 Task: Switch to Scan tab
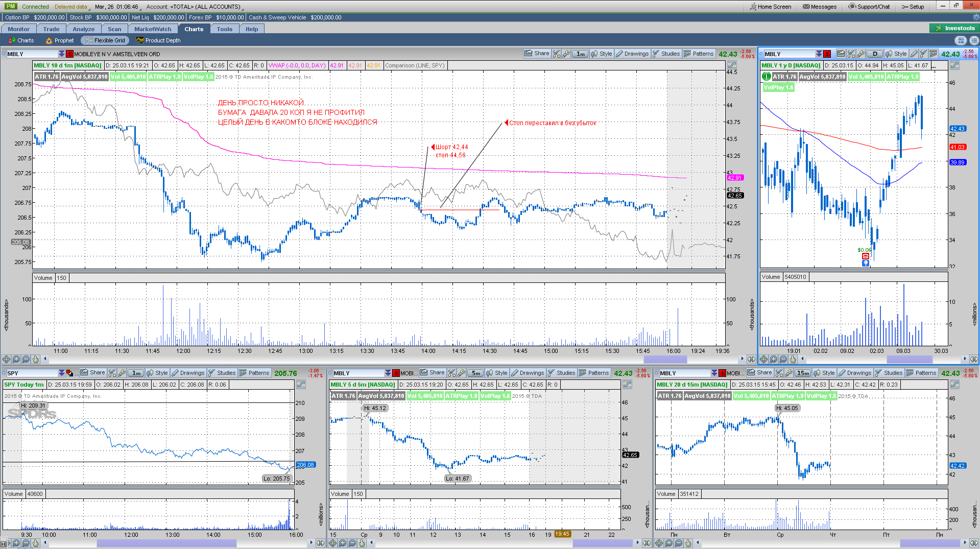(x=114, y=29)
